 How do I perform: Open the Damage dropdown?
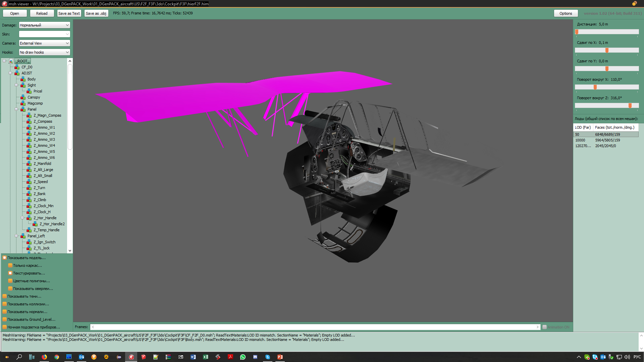[44, 25]
